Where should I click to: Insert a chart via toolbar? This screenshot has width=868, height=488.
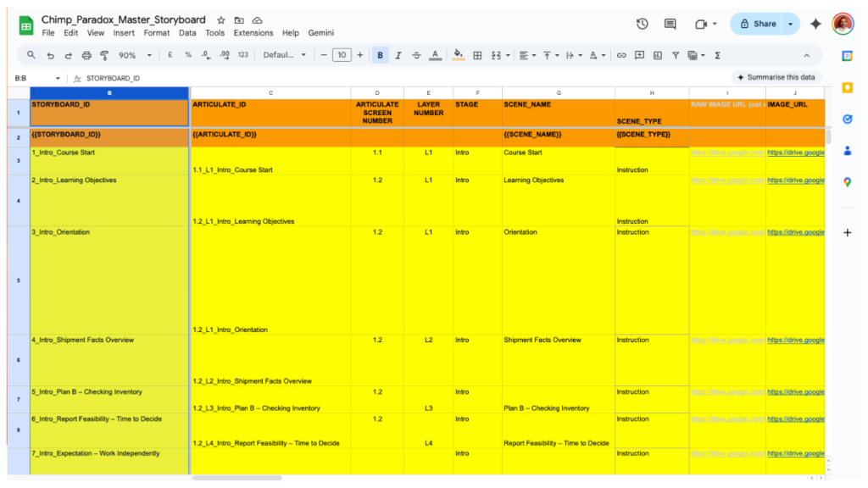coord(658,55)
